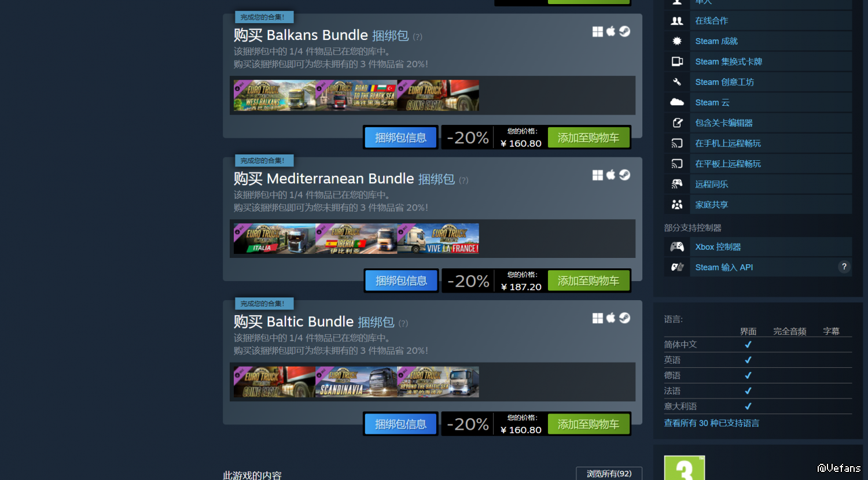Open the Scandinavia DLC thumbnail
Screen dimensions: 868x480
[356, 382]
